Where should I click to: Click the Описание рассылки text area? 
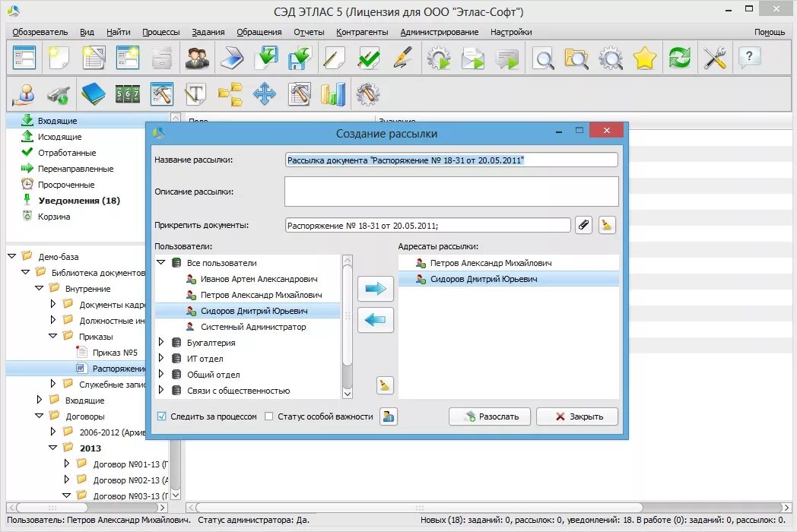click(452, 192)
